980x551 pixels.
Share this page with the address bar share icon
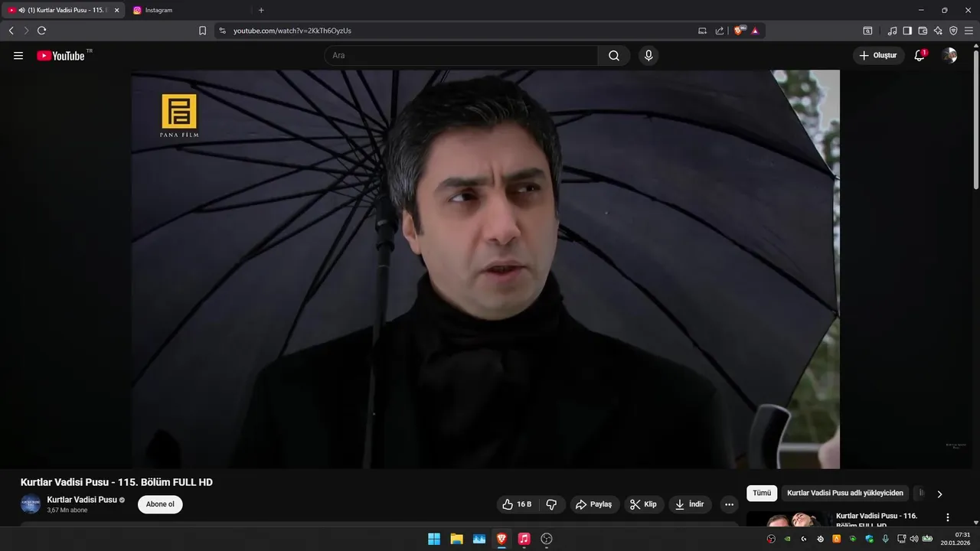click(x=720, y=31)
